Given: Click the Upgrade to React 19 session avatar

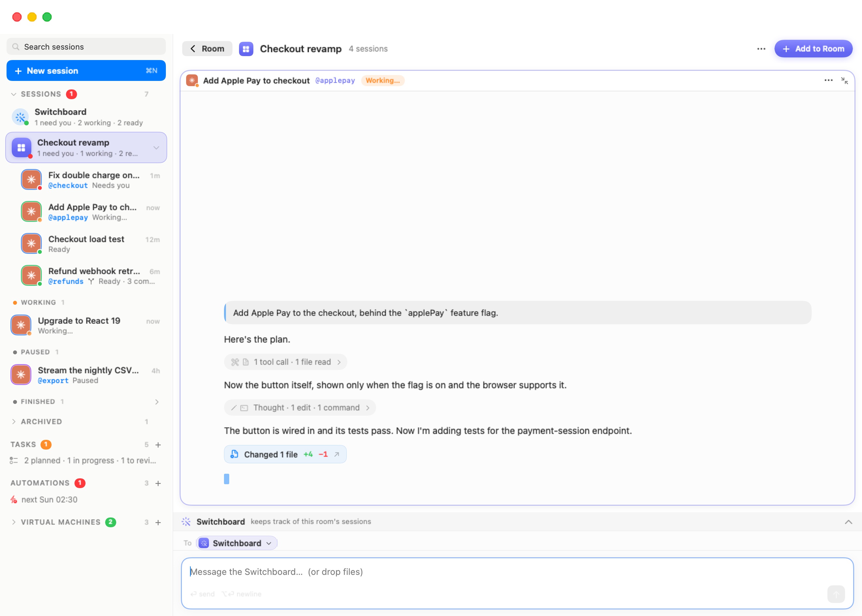Looking at the screenshot, I should pos(21,325).
